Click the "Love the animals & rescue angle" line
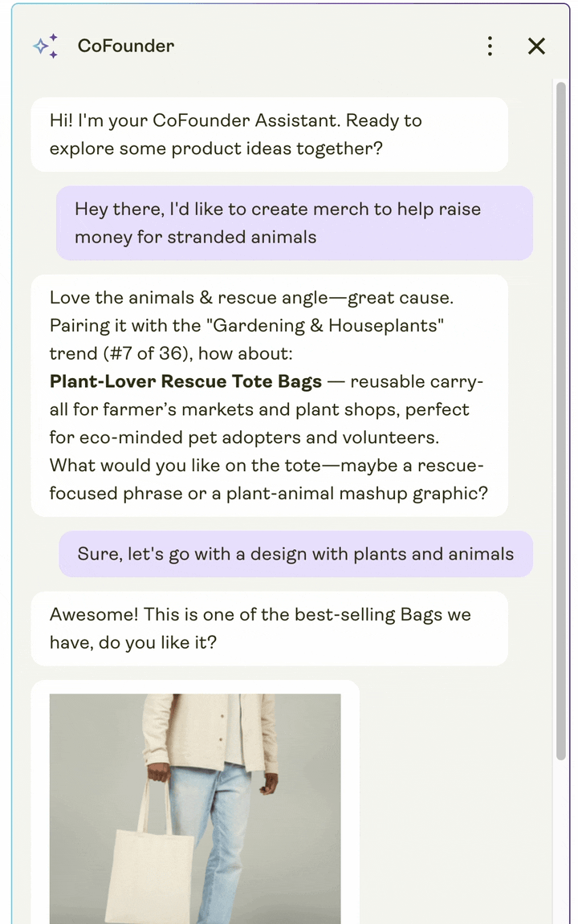Image resolution: width=578 pixels, height=924 pixels. (251, 298)
